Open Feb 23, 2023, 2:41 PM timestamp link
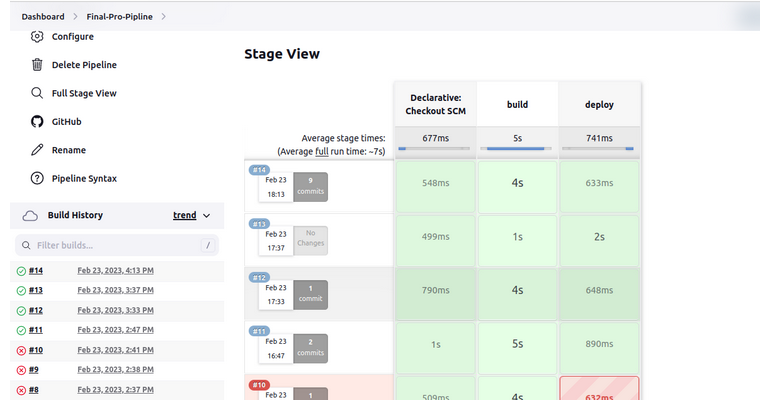The width and height of the screenshot is (760, 408). (x=115, y=350)
